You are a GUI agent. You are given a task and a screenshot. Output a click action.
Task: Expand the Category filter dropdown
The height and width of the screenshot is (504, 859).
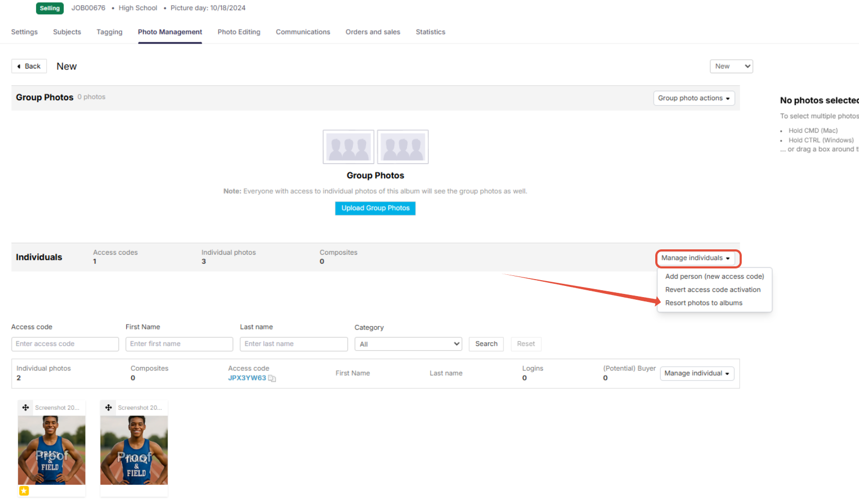(x=409, y=344)
